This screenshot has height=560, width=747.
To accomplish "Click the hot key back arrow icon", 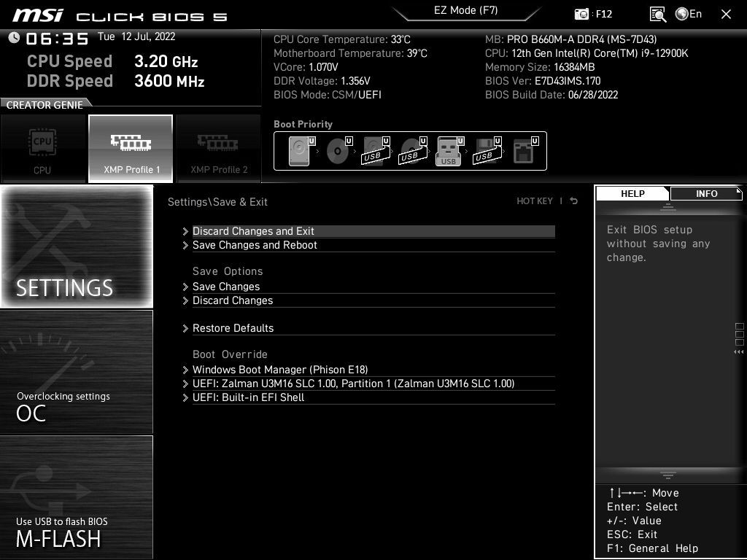I will click(574, 201).
